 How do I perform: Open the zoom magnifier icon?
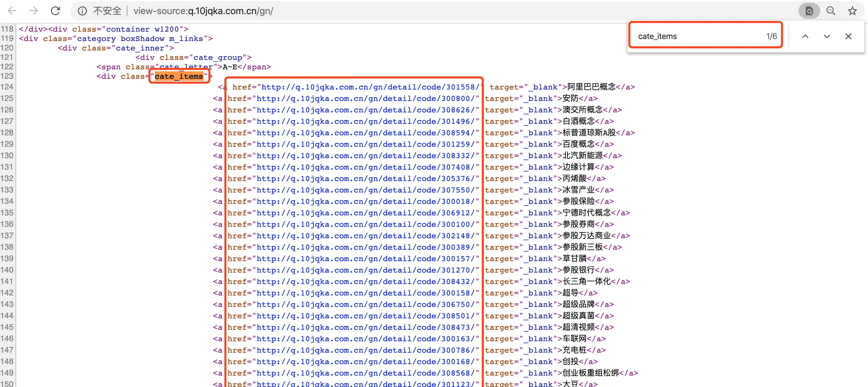(x=831, y=11)
